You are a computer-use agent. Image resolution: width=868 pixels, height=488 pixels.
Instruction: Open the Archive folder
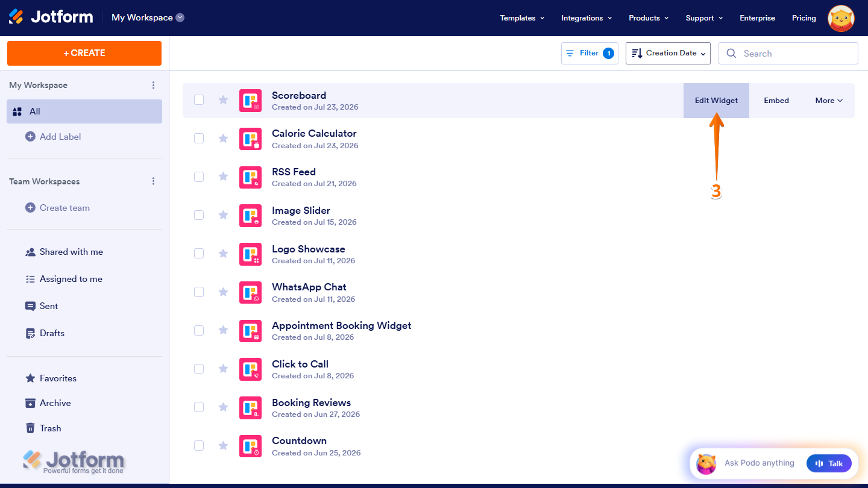[48, 403]
